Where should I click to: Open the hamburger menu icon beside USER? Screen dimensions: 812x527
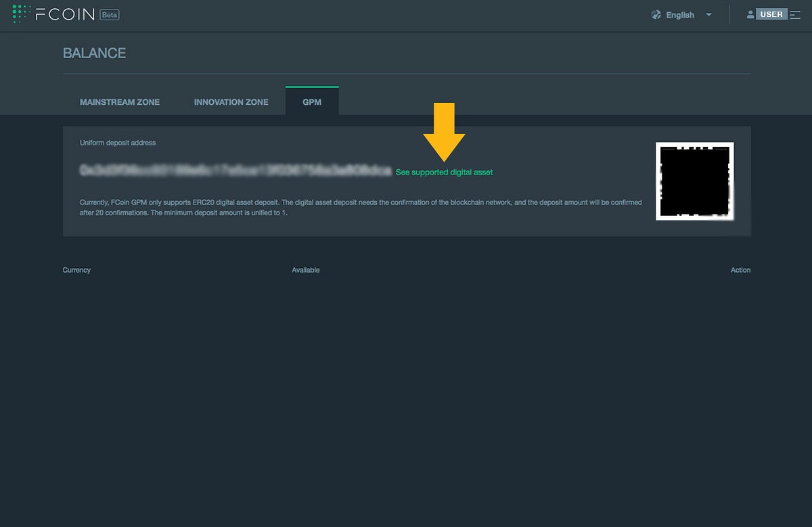point(795,14)
